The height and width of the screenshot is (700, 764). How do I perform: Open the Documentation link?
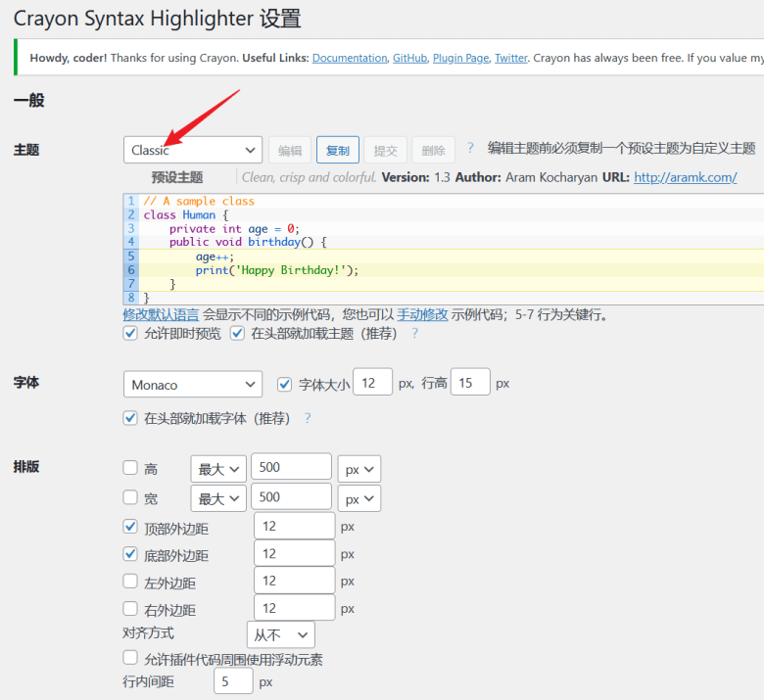click(x=350, y=58)
